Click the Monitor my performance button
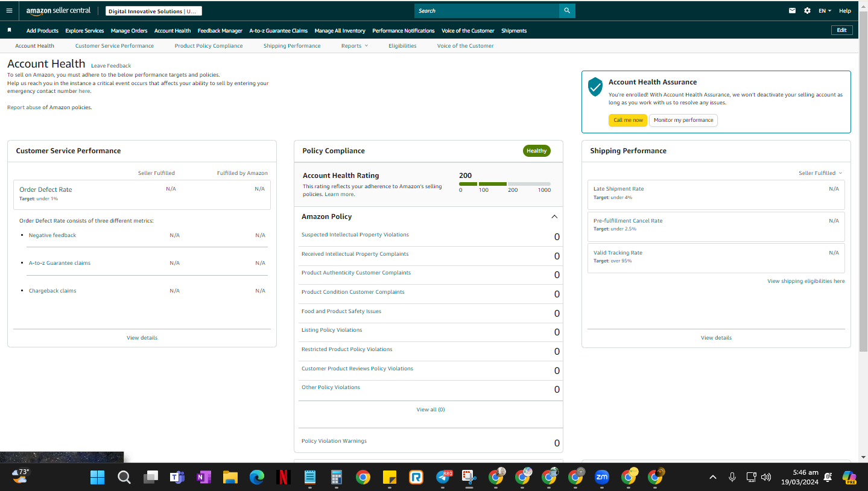 pos(683,120)
